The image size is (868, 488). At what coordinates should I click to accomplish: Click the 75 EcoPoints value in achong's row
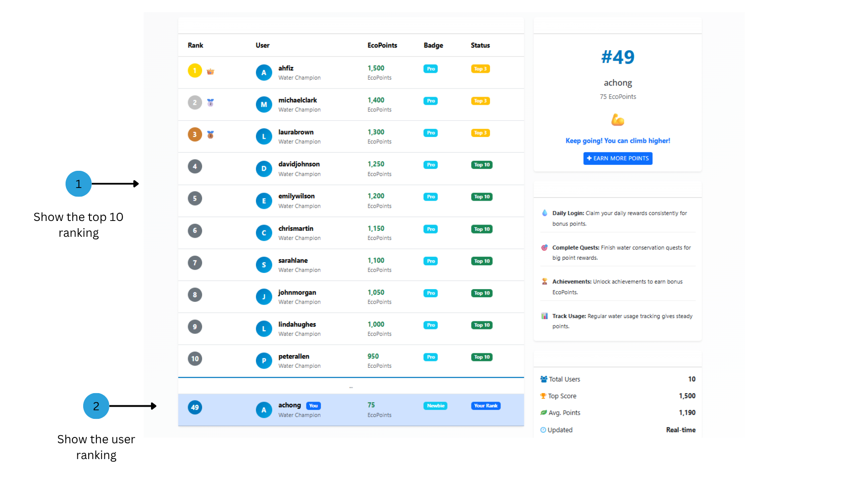pos(371,405)
